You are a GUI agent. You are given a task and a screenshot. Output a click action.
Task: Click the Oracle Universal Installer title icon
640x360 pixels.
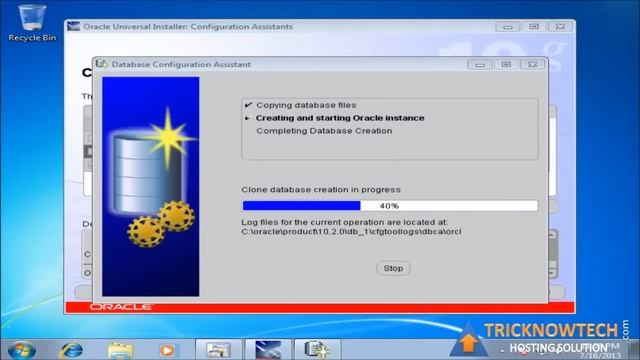pyautogui.click(x=73, y=26)
